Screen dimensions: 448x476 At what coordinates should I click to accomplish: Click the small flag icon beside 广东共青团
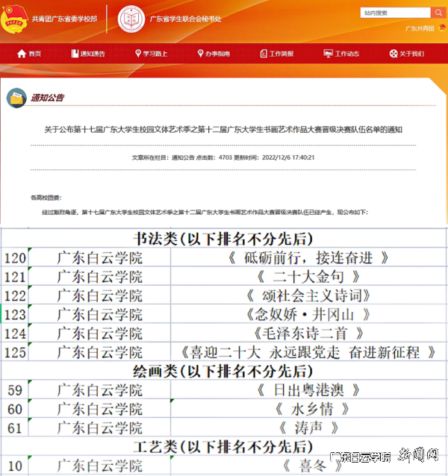click(x=442, y=28)
